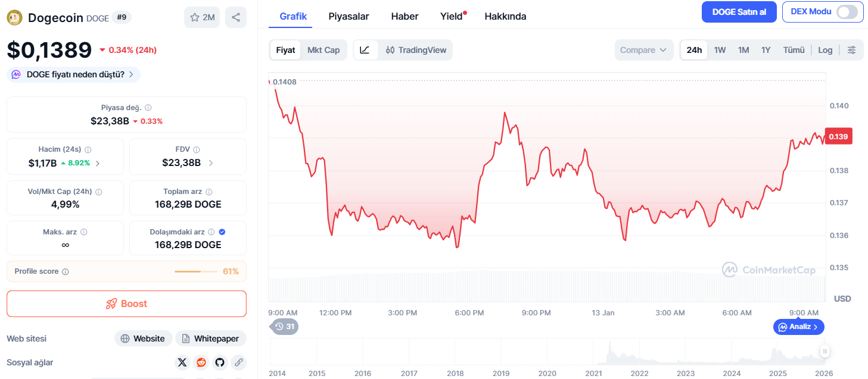Click the USD currency label on chart

842,298
